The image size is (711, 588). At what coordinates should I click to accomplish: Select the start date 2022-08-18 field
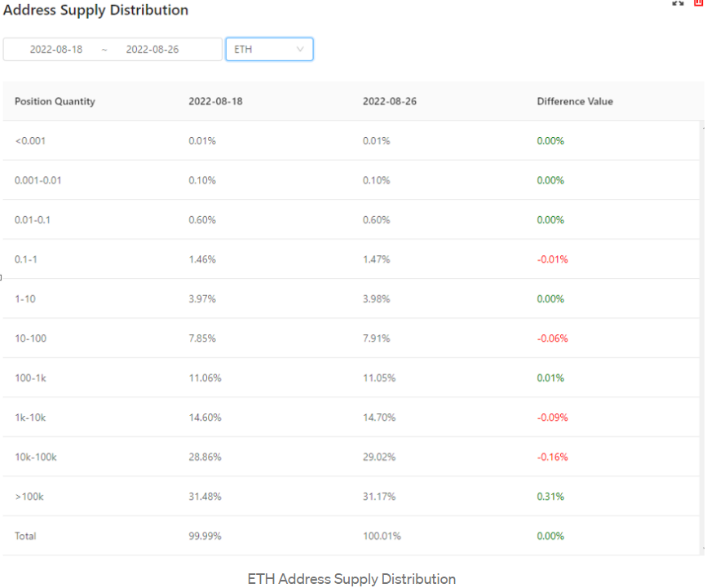[56, 50]
